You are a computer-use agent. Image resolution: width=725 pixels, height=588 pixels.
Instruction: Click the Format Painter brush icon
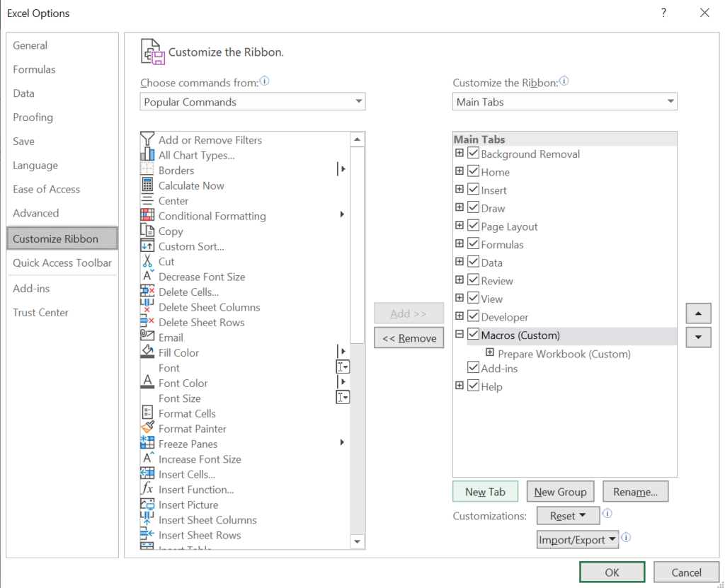point(147,428)
